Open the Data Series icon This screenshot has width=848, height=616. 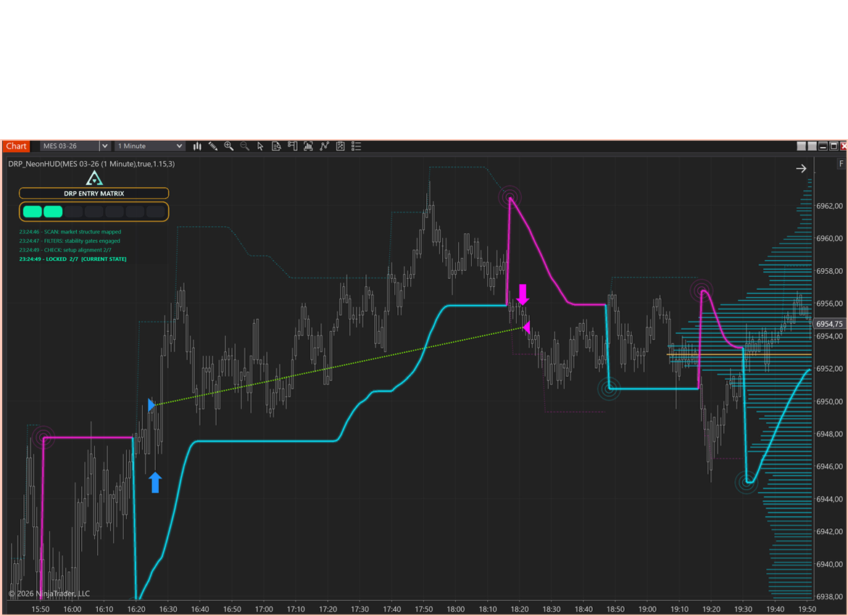coord(276,146)
